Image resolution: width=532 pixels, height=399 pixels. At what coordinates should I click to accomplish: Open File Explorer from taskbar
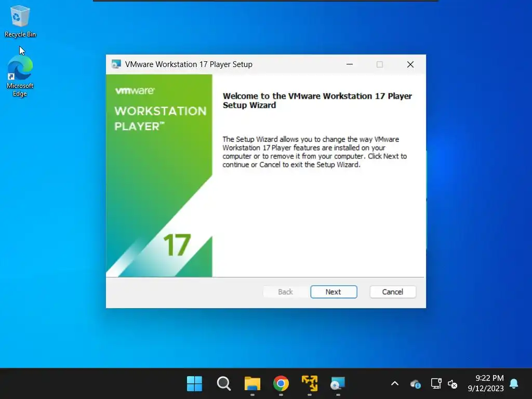coord(252,384)
